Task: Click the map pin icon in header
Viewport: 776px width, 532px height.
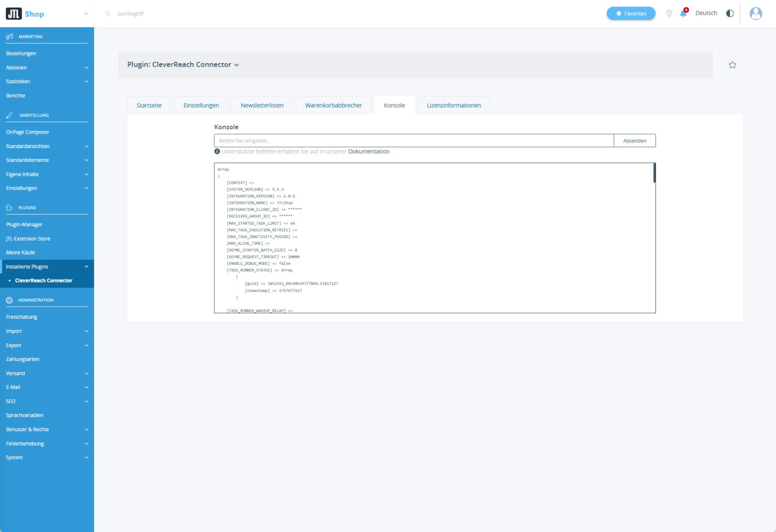Action: (669, 13)
